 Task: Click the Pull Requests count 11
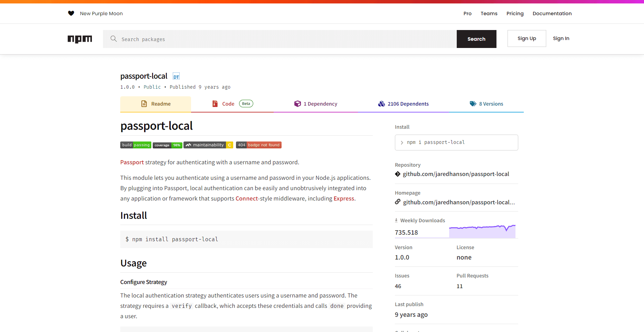460,286
